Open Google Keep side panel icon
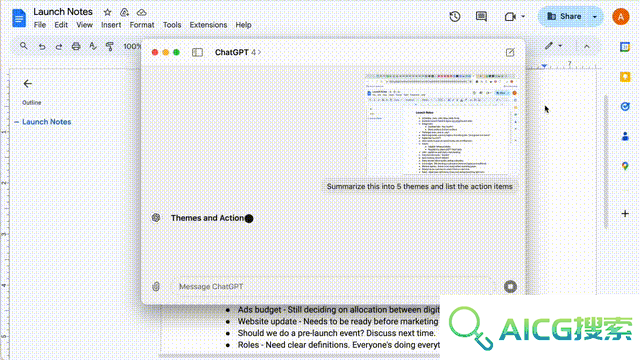Image resolution: width=640 pixels, height=360 pixels. [x=625, y=77]
